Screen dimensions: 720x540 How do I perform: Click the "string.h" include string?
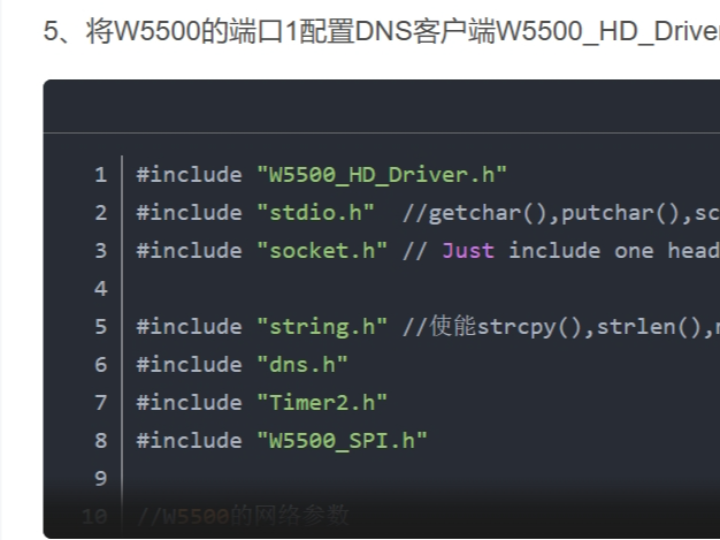pos(322,327)
